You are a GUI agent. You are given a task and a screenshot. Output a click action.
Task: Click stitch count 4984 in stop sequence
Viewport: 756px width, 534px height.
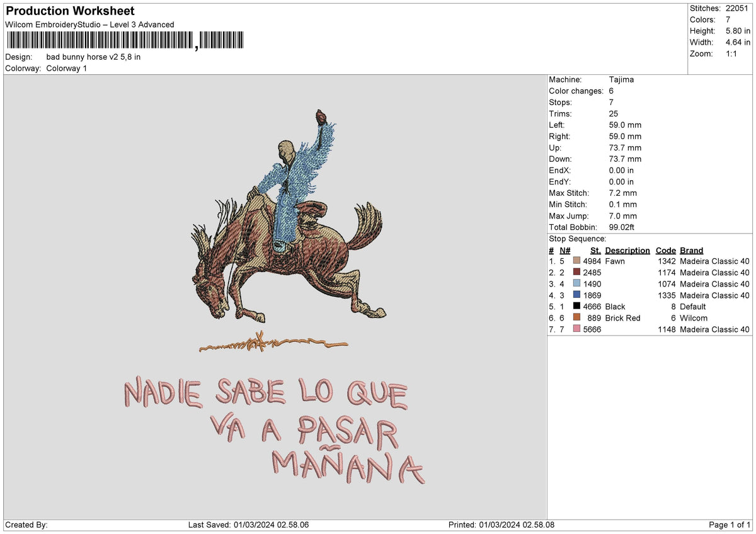pos(592,261)
